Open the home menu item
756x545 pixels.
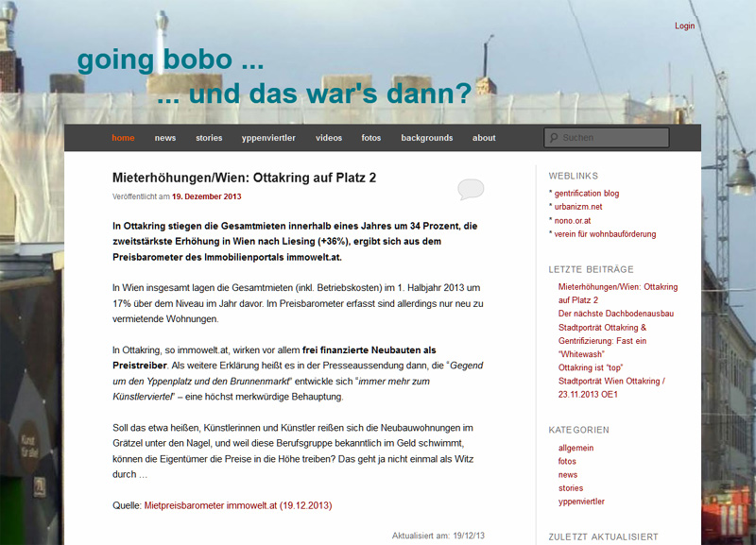(123, 138)
